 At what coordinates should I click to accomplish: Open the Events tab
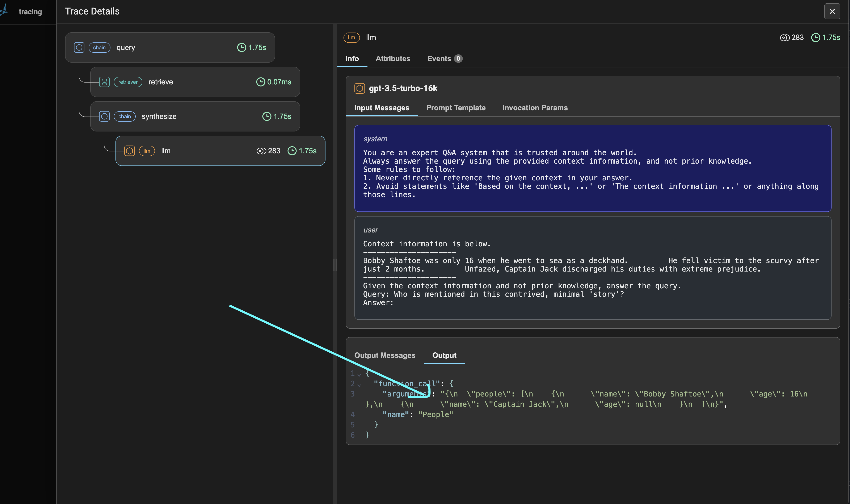click(x=439, y=58)
